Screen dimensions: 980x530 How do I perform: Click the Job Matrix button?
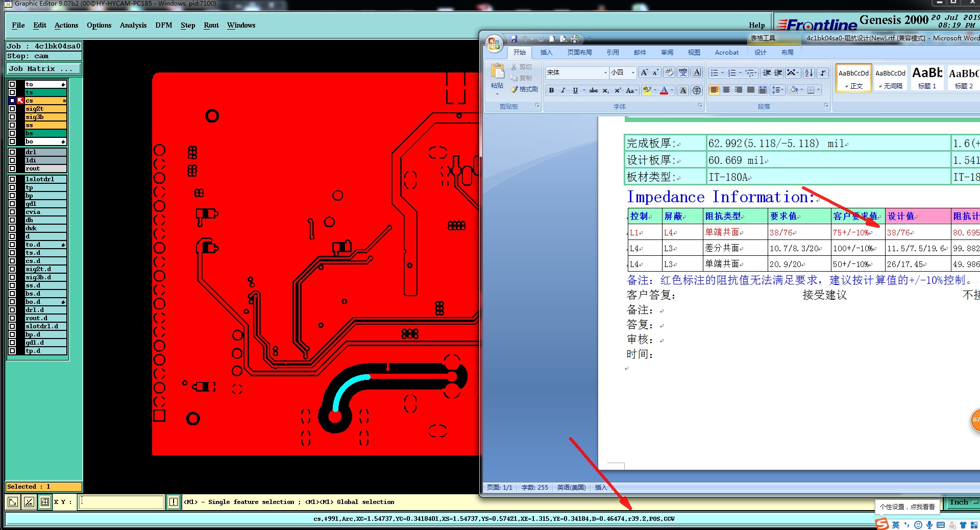click(x=44, y=68)
